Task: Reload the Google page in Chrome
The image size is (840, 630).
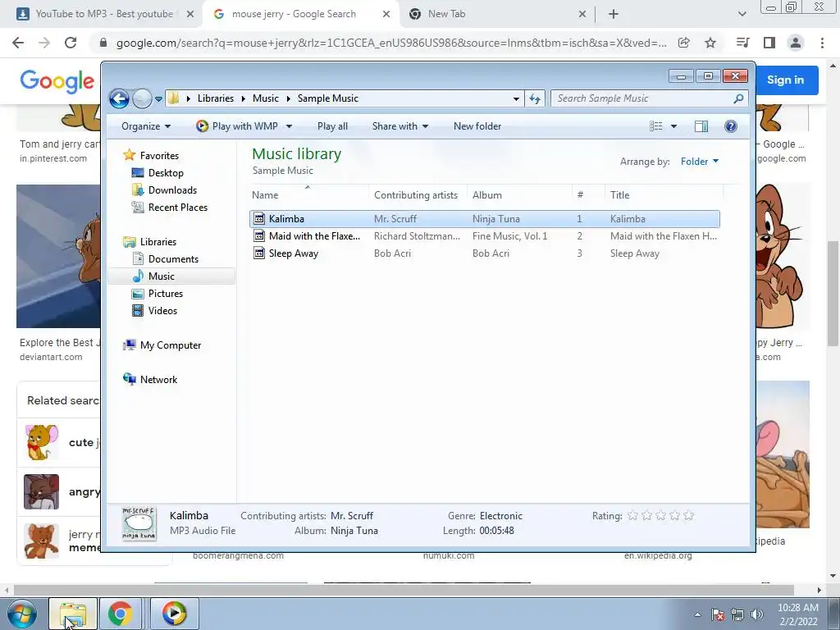Action: [x=71, y=43]
